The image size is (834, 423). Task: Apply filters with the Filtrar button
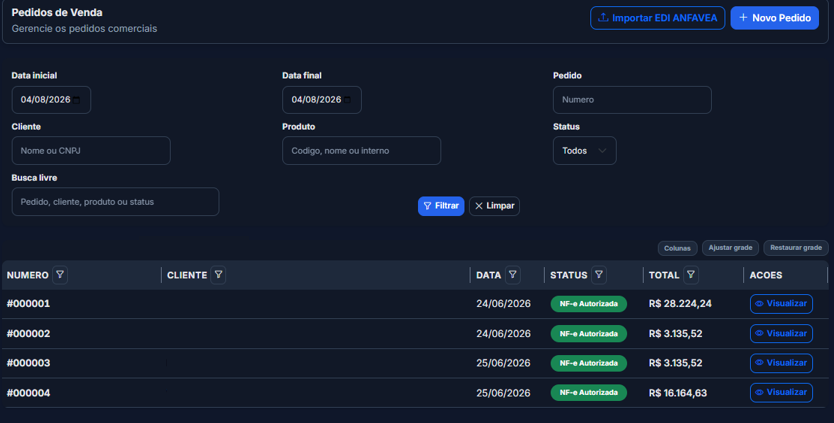point(441,206)
